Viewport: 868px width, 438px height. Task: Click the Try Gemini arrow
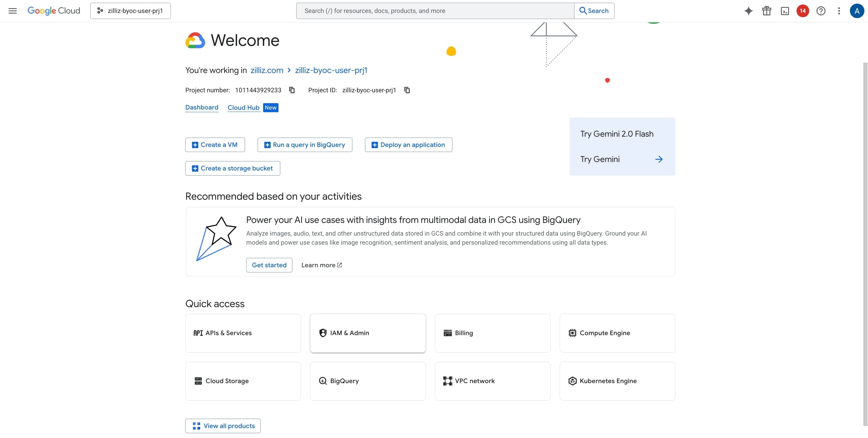(x=659, y=159)
